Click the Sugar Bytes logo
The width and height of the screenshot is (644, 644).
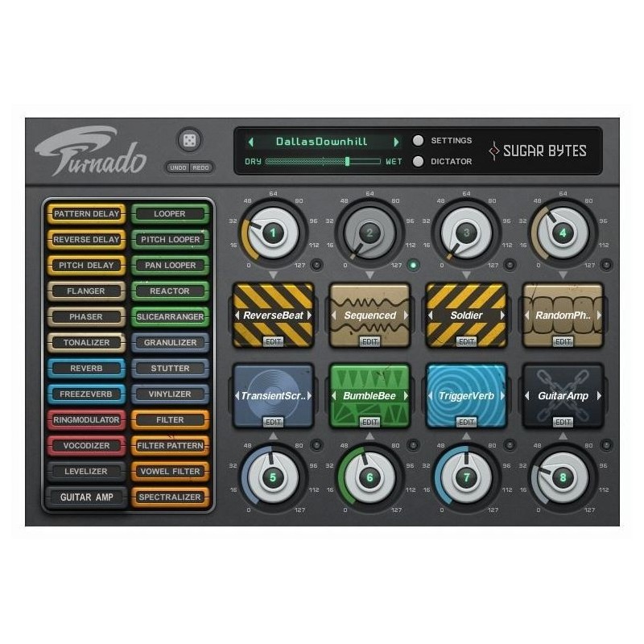pos(538,151)
